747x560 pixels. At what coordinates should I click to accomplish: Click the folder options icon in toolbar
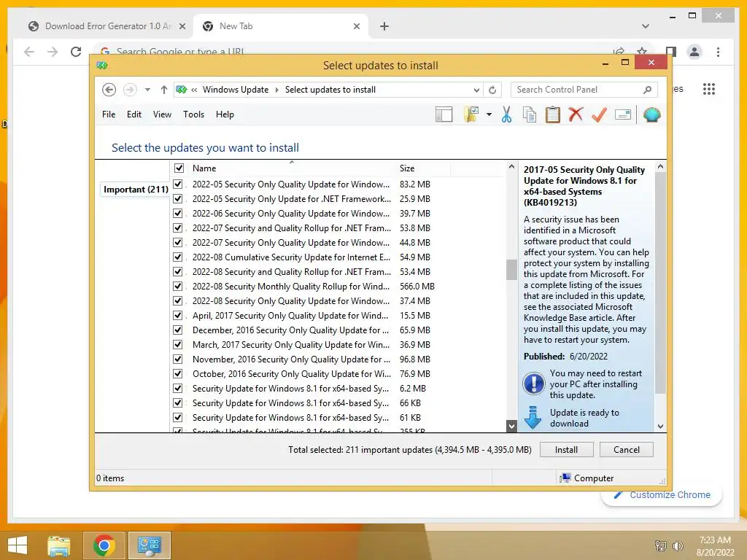pyautogui.click(x=471, y=114)
